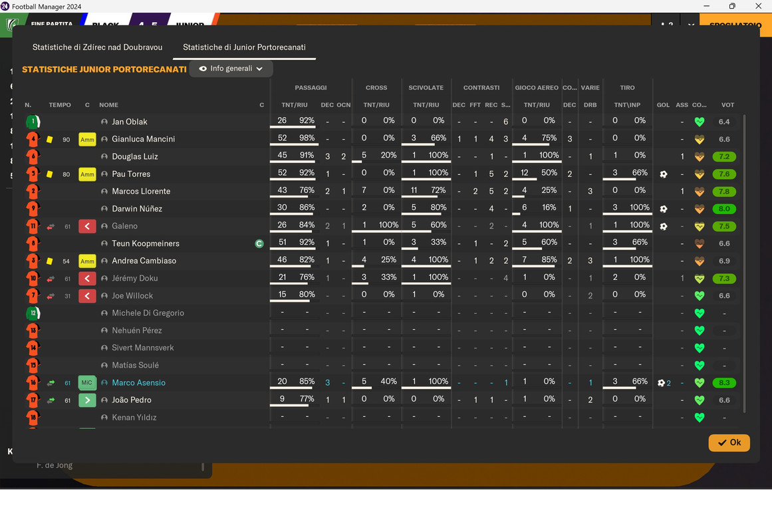Click the green substituted-on arrow for João Pedro
772x532 pixels.
pos(87,400)
